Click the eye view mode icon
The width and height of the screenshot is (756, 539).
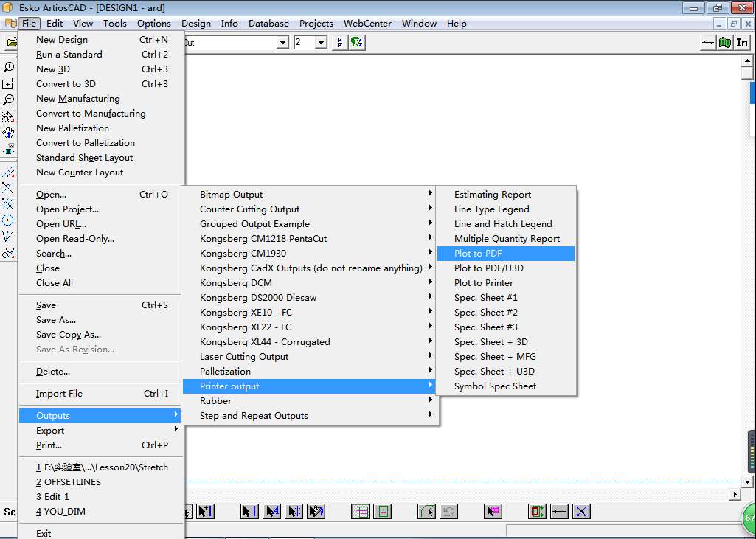click(x=8, y=149)
